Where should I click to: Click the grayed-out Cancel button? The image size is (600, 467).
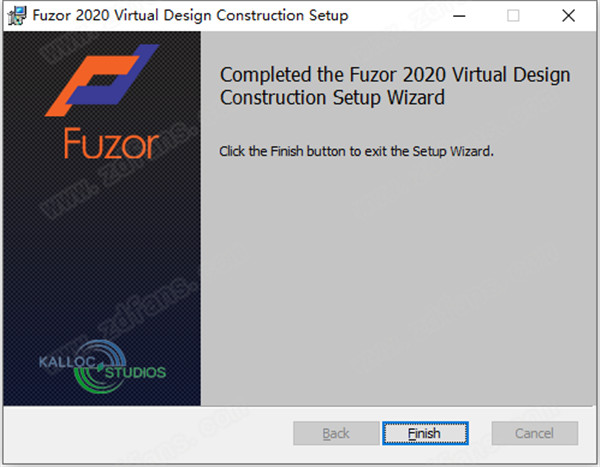pos(535,433)
